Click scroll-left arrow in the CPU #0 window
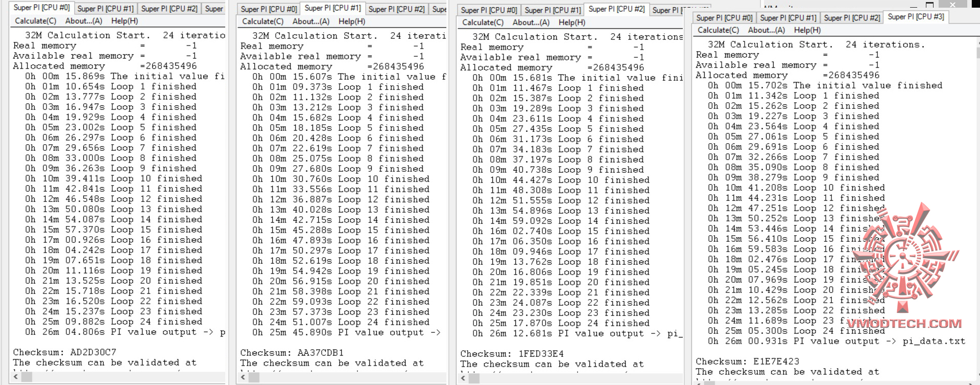The height and width of the screenshot is (385, 980). (x=15, y=377)
